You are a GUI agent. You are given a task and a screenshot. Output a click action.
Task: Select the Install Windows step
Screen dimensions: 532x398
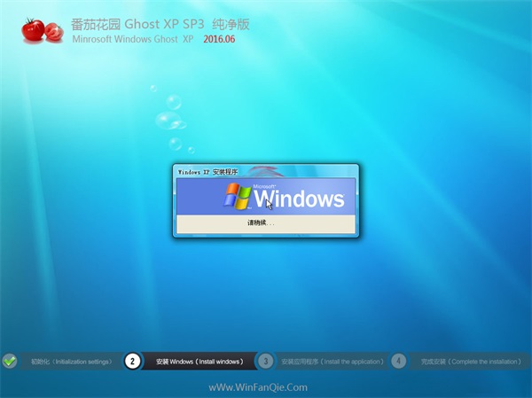point(199,362)
